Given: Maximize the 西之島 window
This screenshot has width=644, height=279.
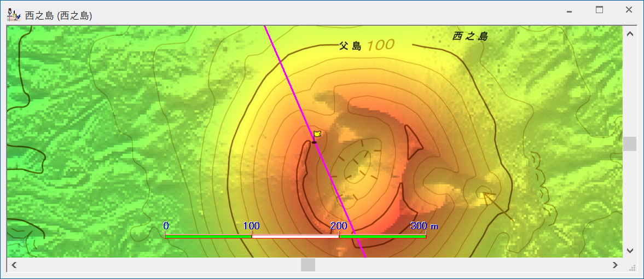Looking at the screenshot, I should pos(599,10).
